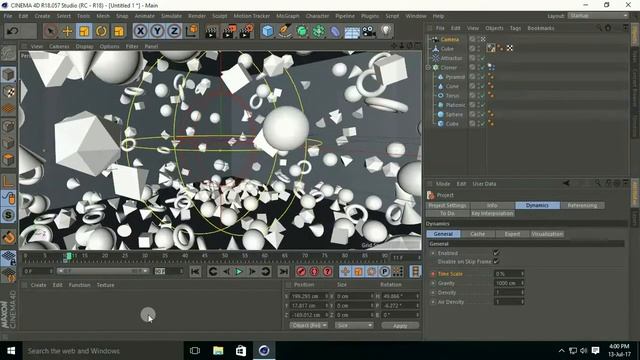Click the floor grid environment icon
Screen dimensions: 640x360
tap(352, 31)
